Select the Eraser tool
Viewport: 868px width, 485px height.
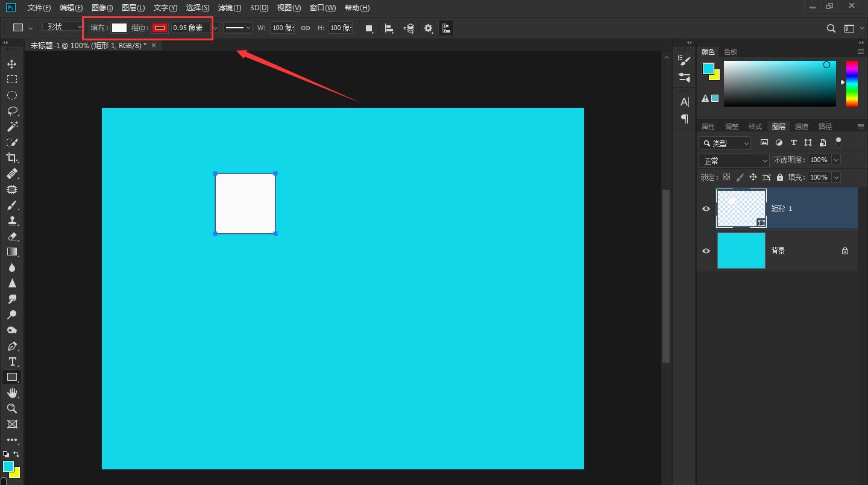tap(11, 236)
